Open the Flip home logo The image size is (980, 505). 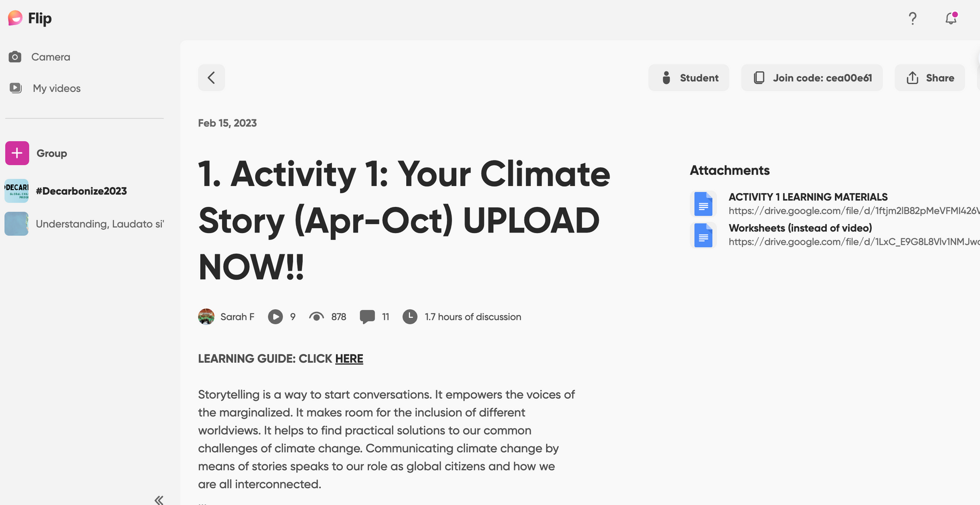tap(30, 19)
